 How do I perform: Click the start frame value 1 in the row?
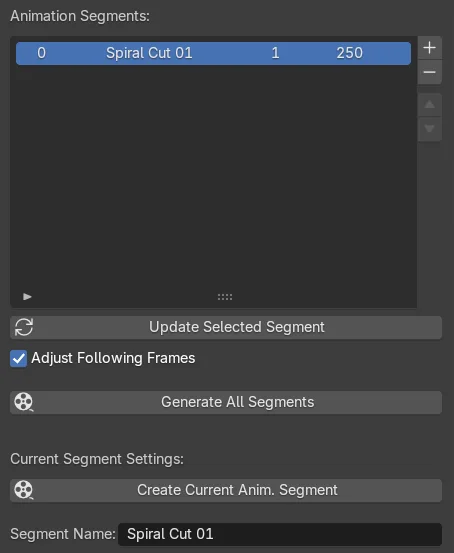click(x=275, y=53)
